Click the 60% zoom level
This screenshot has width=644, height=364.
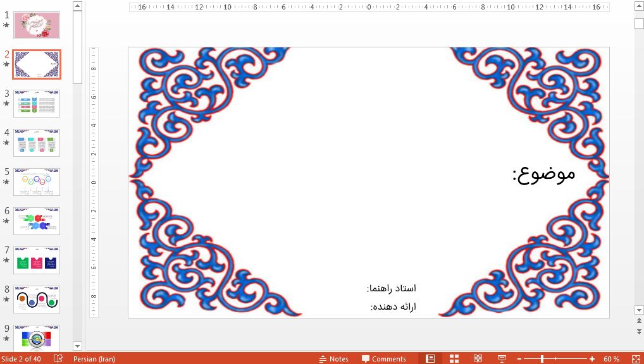[x=611, y=359]
